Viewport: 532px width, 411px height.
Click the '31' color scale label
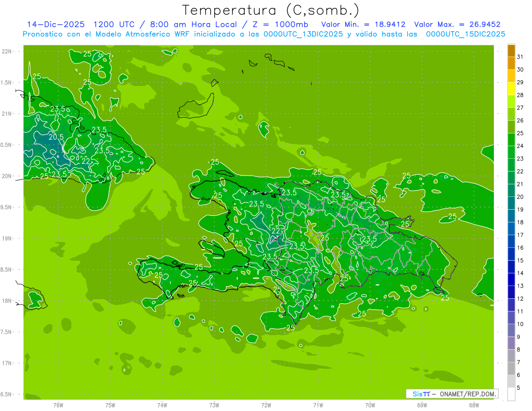click(x=520, y=57)
